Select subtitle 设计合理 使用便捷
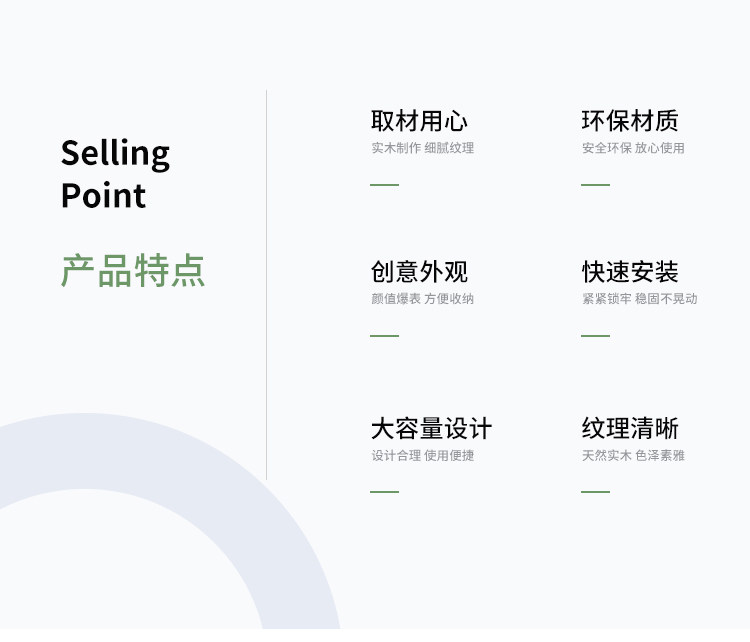 coord(422,455)
